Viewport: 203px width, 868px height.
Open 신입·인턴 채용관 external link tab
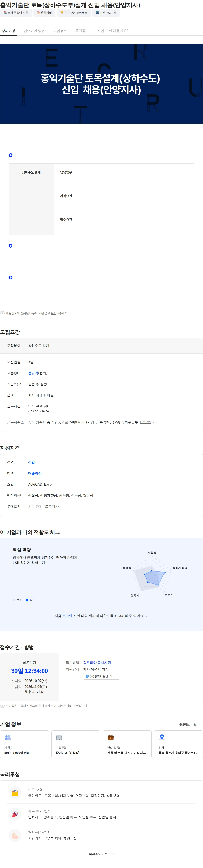pos(112,31)
